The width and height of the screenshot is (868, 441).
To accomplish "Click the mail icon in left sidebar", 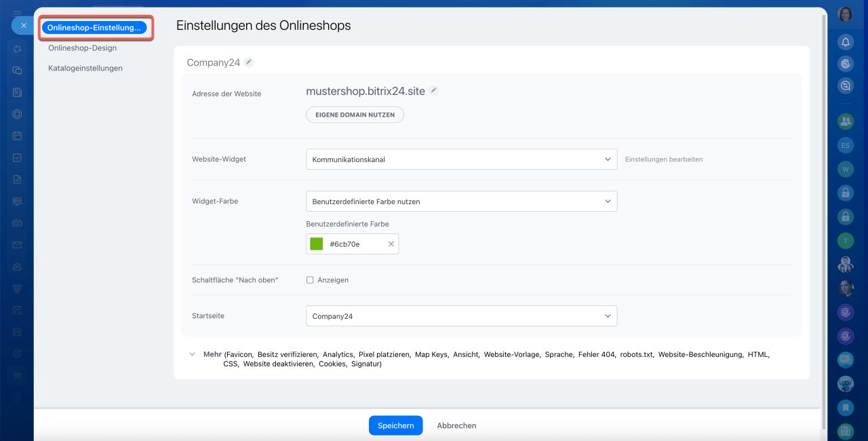I will point(17,245).
